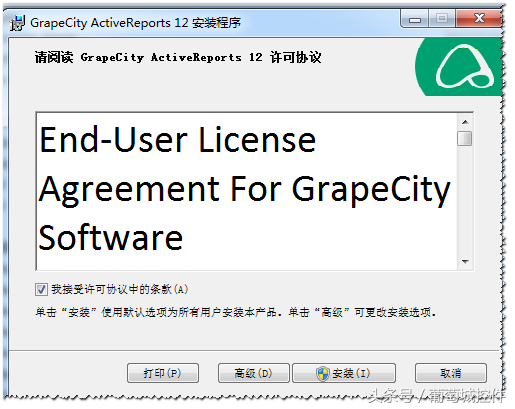Click the license scrollbar thumb
The width and height of the screenshot is (515, 409).
(x=465, y=139)
